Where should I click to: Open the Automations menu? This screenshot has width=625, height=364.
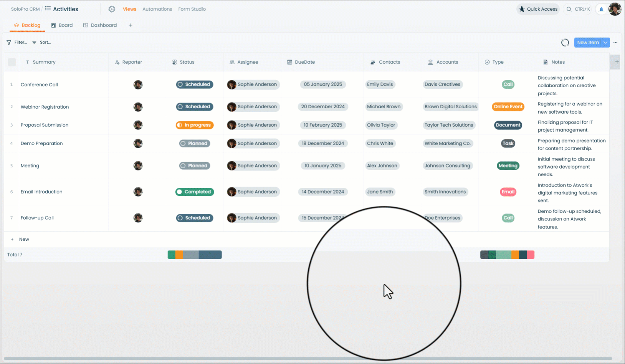157,9
